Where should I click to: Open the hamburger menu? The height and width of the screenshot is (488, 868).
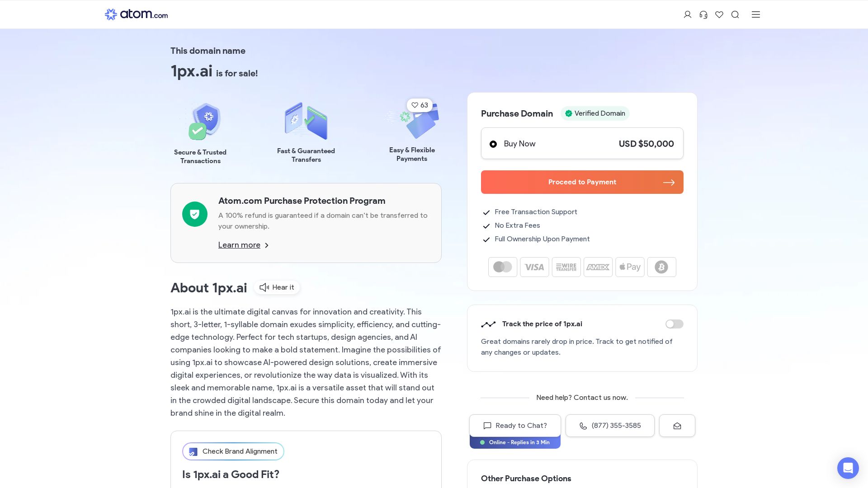756,14
